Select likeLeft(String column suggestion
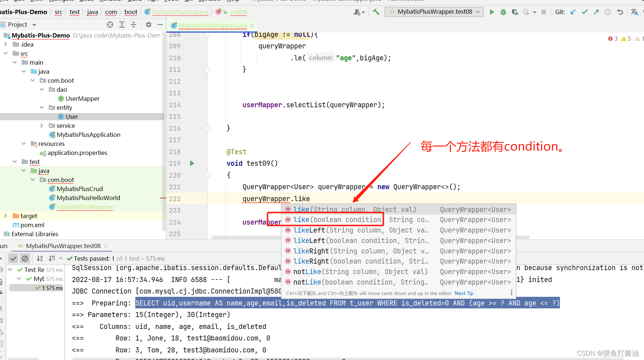This screenshot has height=360, width=644. (x=398, y=230)
